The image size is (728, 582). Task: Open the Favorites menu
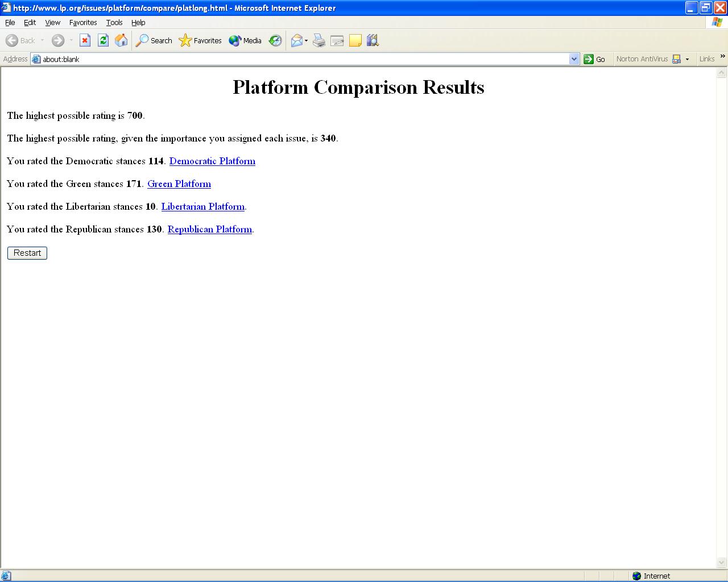click(x=83, y=22)
